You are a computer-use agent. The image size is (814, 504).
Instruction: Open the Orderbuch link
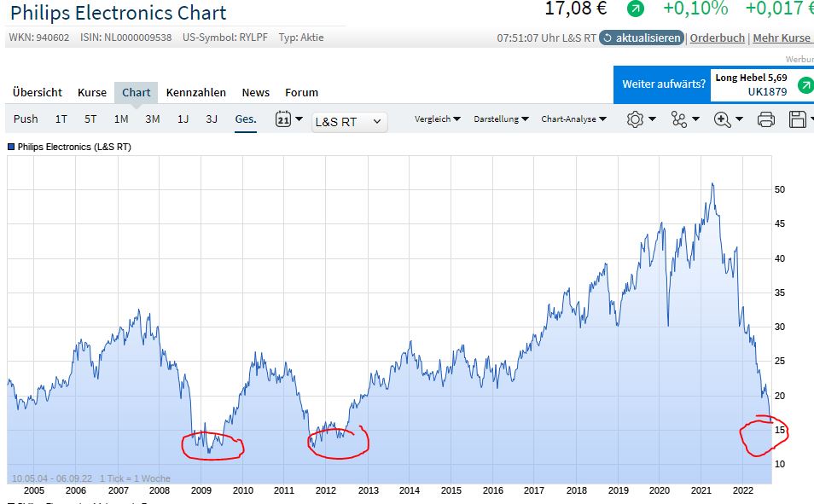(x=717, y=38)
